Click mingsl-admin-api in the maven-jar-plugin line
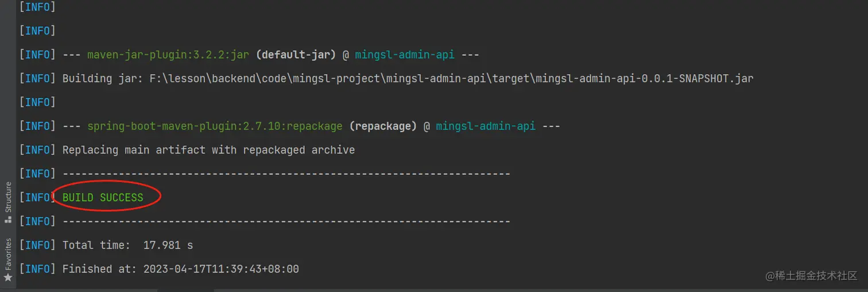The width and height of the screenshot is (868, 292). (x=404, y=55)
